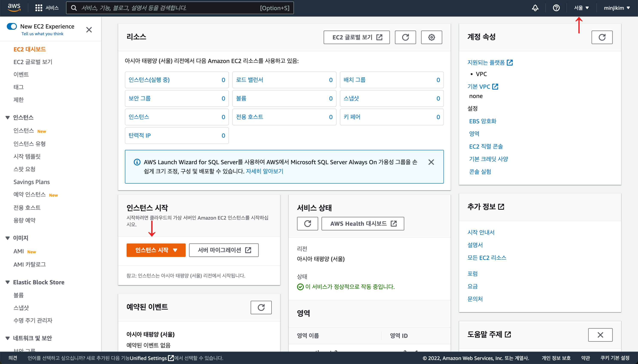Open the minjikim account dropdown
638x364 pixels.
(x=617, y=8)
